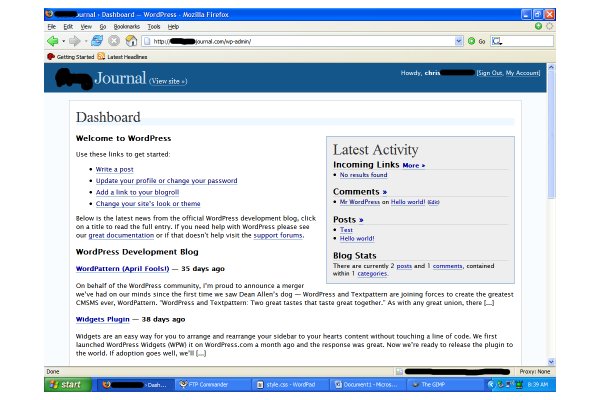The width and height of the screenshot is (600, 400).
Task: Click the page scrollbar up arrow
Action: click(551, 67)
